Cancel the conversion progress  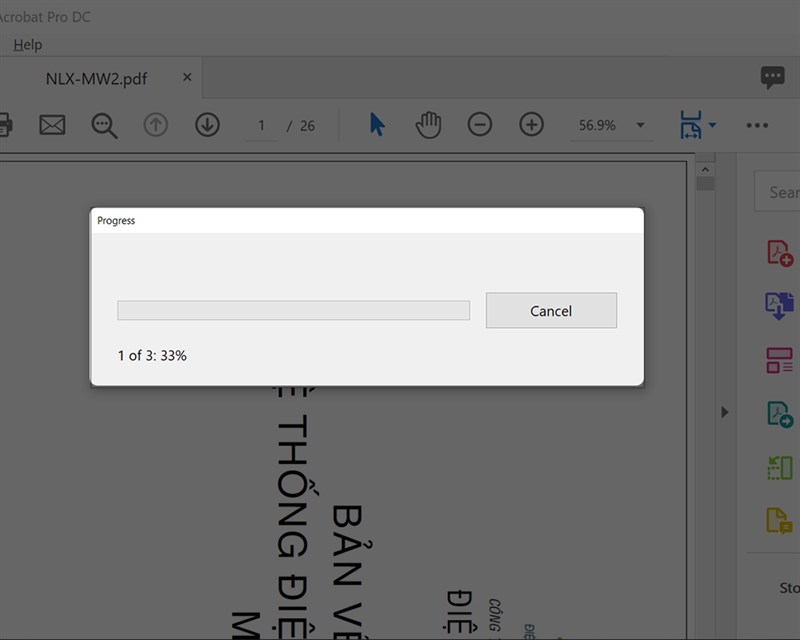[x=551, y=310]
